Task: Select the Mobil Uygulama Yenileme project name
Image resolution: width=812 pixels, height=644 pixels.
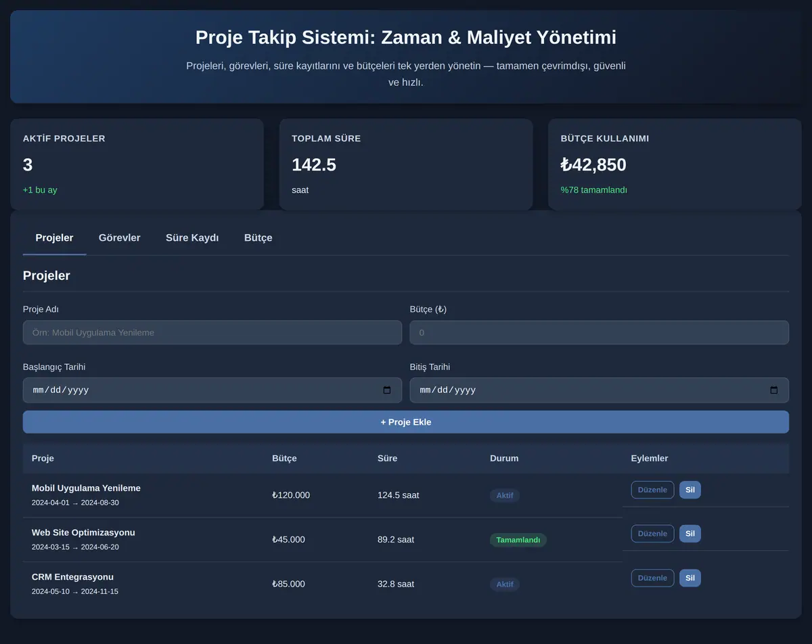Action: (86, 488)
